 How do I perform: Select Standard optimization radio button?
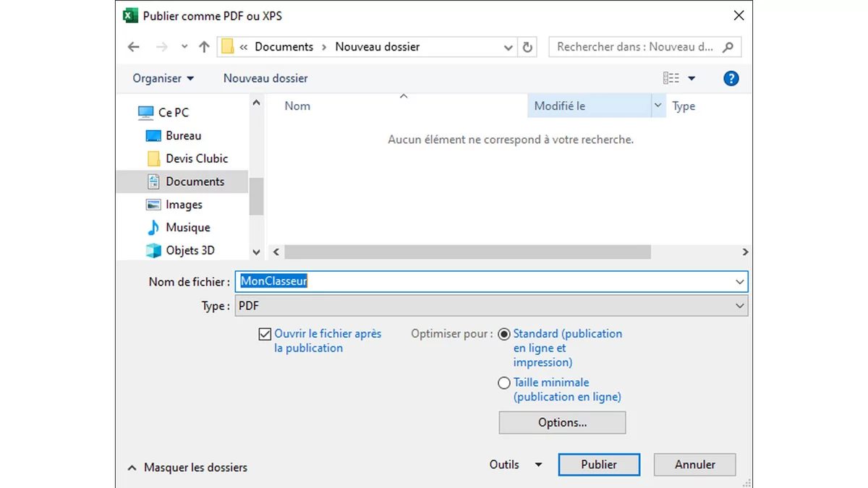pos(504,334)
